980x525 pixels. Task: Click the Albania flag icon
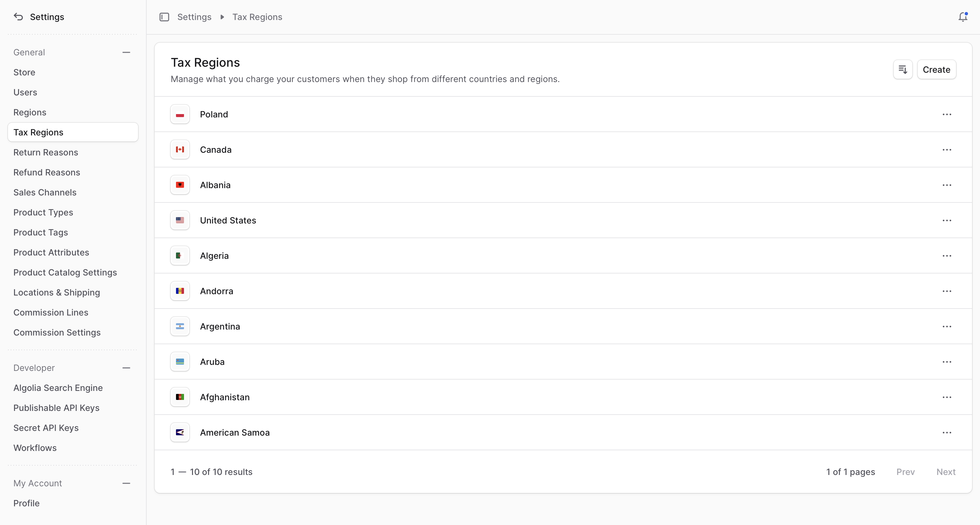[180, 185]
